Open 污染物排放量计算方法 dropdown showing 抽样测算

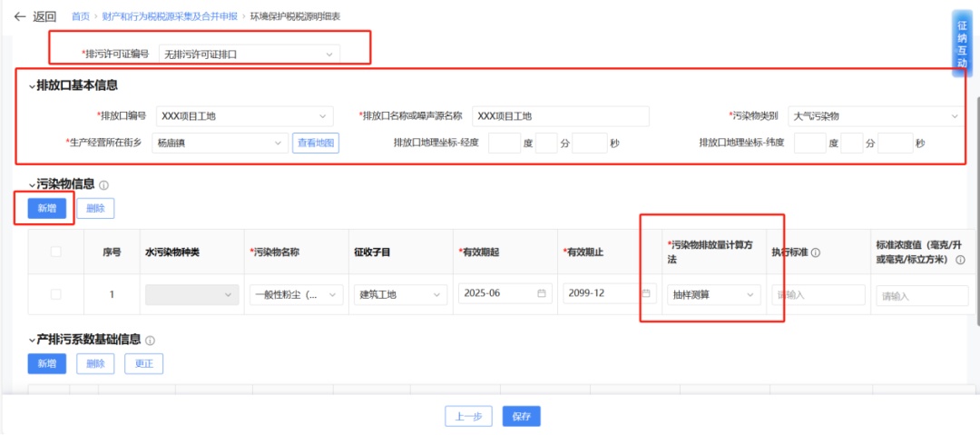[x=714, y=295]
